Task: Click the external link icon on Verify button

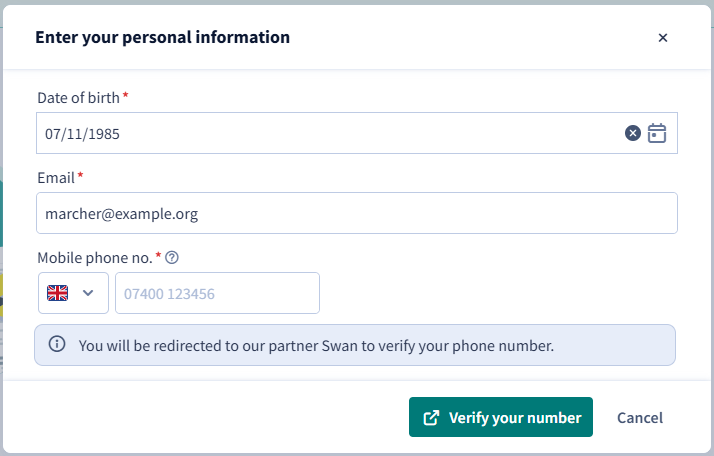Action: 431,418
